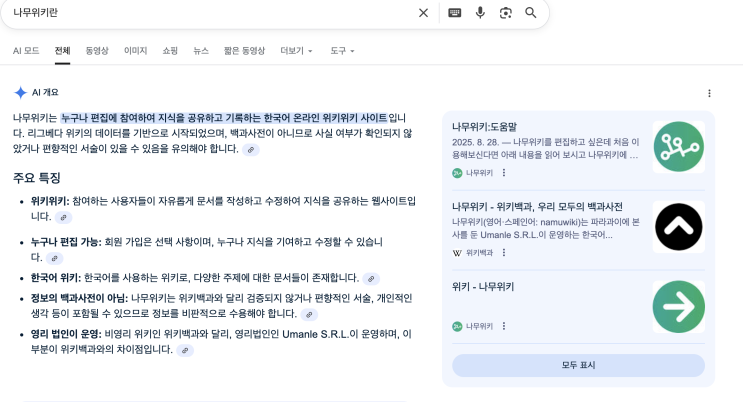743x402 pixels.
Task: Click the green right-arrow thumbnail for 위키 - 나무위키
Action: pos(679,307)
